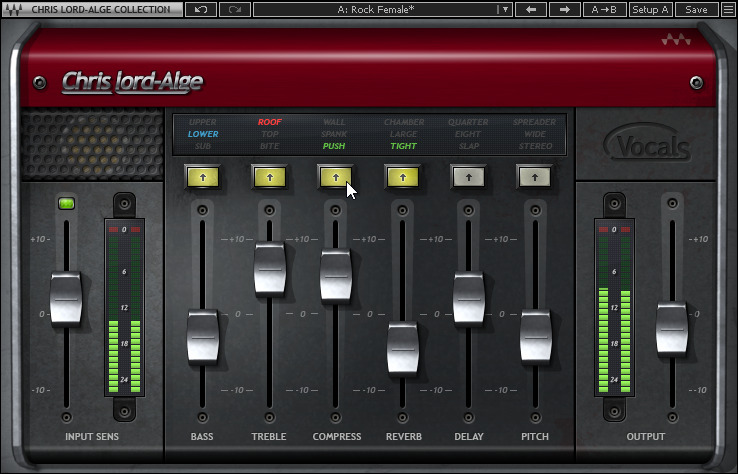The width and height of the screenshot is (738, 474).
Task: Toggle the Compress mode arrow button
Action: click(x=336, y=178)
